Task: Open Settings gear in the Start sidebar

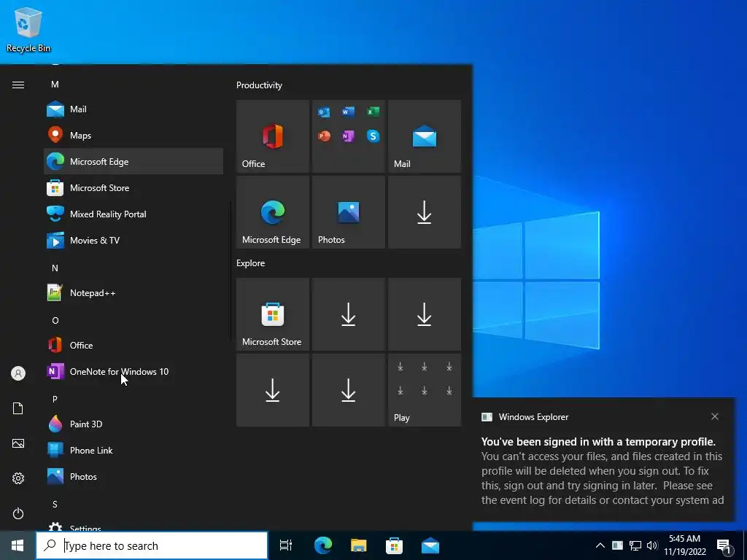Action: coord(18,478)
